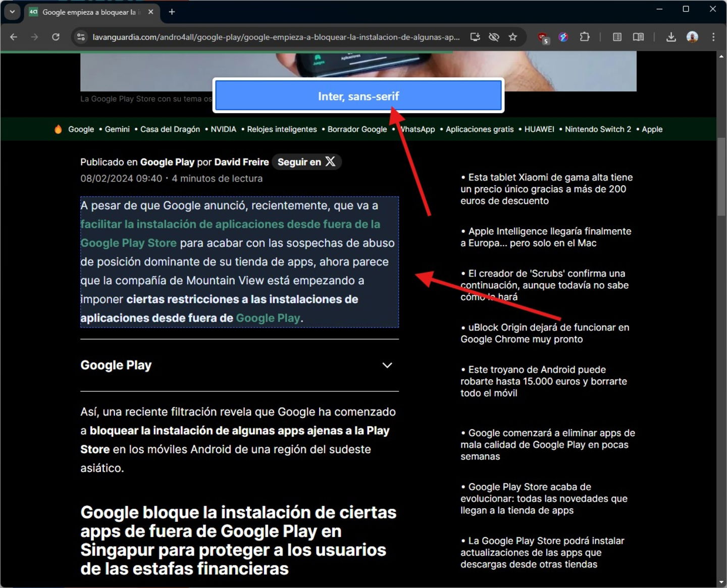Enter reading mode with the book icon
Image resolution: width=727 pixels, height=588 pixels.
[638, 37]
